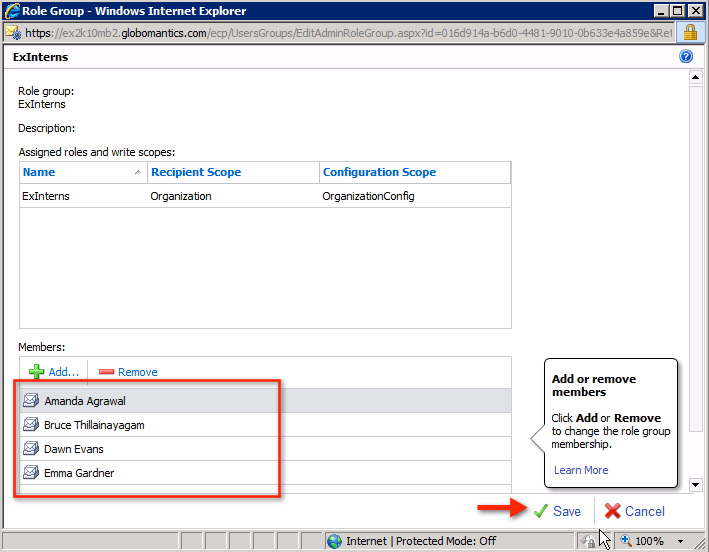Select member Bruce Thillainayagam

265,425
